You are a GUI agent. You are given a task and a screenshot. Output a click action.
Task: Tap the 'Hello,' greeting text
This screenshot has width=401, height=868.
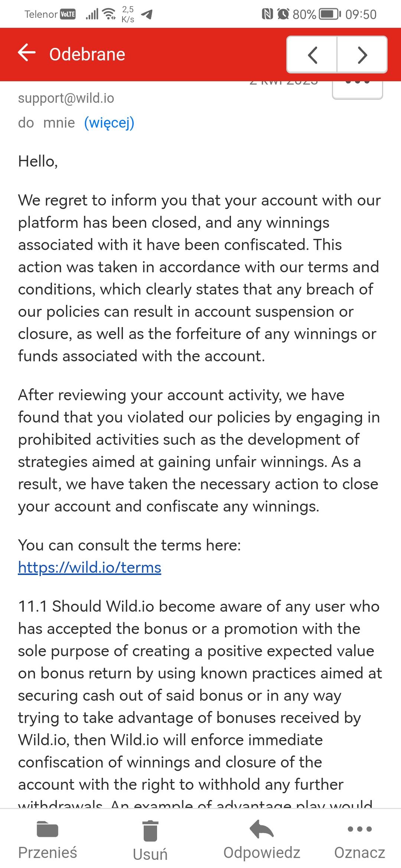pos(38,162)
